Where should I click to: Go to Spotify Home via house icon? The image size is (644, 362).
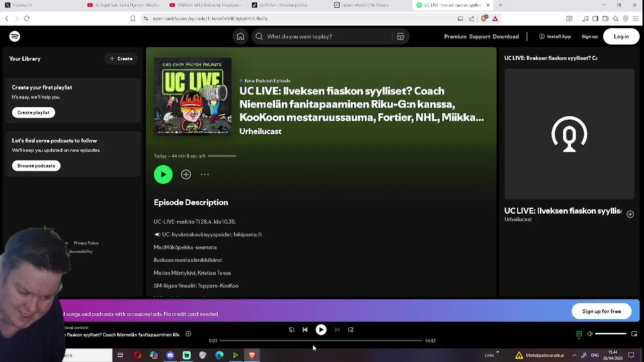[240, 36]
